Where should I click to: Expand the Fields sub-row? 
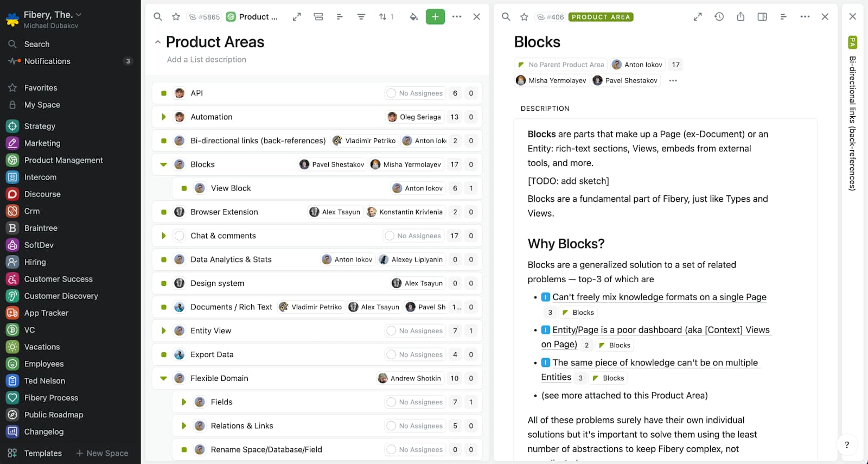[184, 402]
